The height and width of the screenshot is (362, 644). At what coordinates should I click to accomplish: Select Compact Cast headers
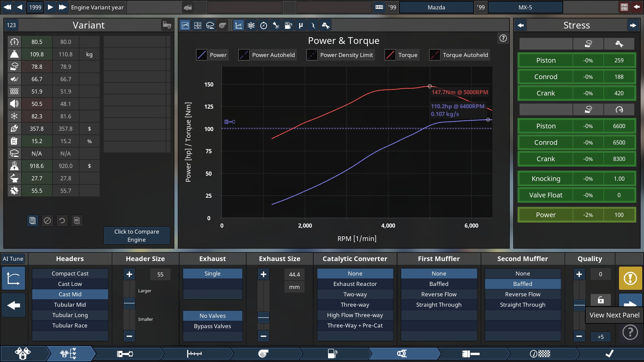(x=70, y=274)
